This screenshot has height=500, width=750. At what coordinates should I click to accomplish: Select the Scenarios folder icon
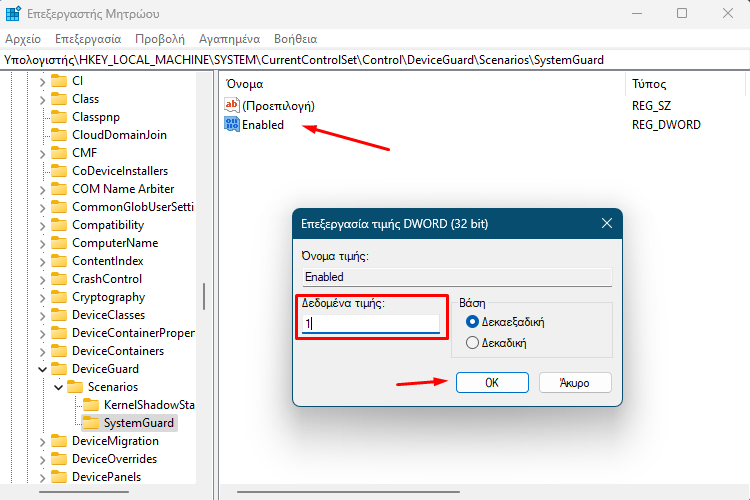75,387
